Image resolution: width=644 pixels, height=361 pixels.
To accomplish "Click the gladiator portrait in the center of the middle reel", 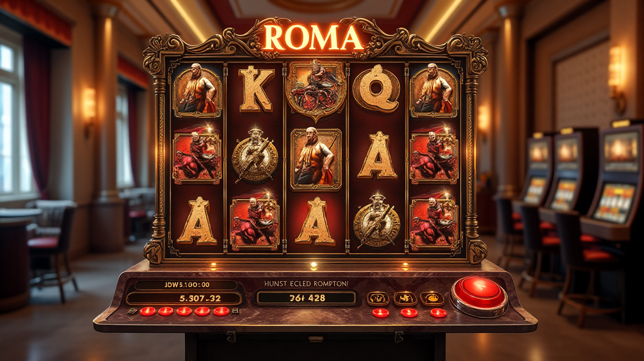I will [x=316, y=160].
